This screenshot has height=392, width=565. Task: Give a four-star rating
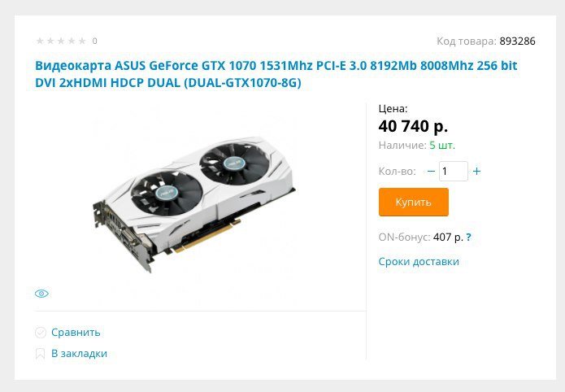(72, 41)
